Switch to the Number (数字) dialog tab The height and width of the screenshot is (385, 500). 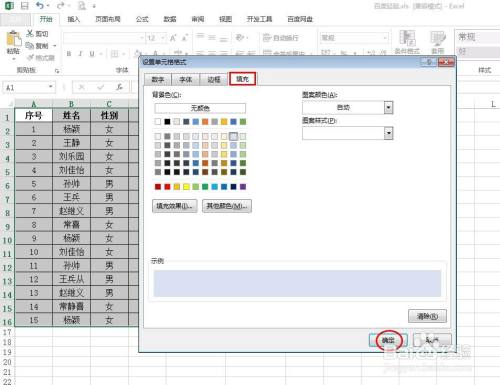158,79
